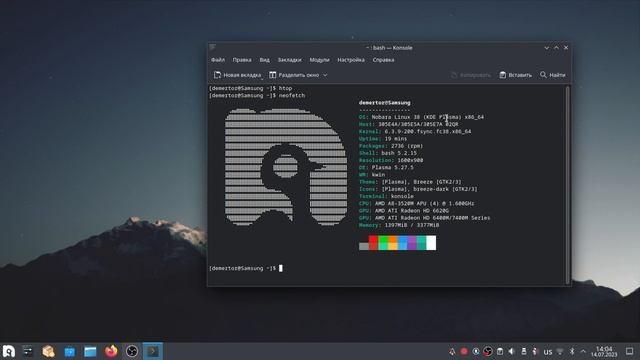Launch the package manager box icon
The width and height of the screenshot is (640, 360).
[49, 351]
